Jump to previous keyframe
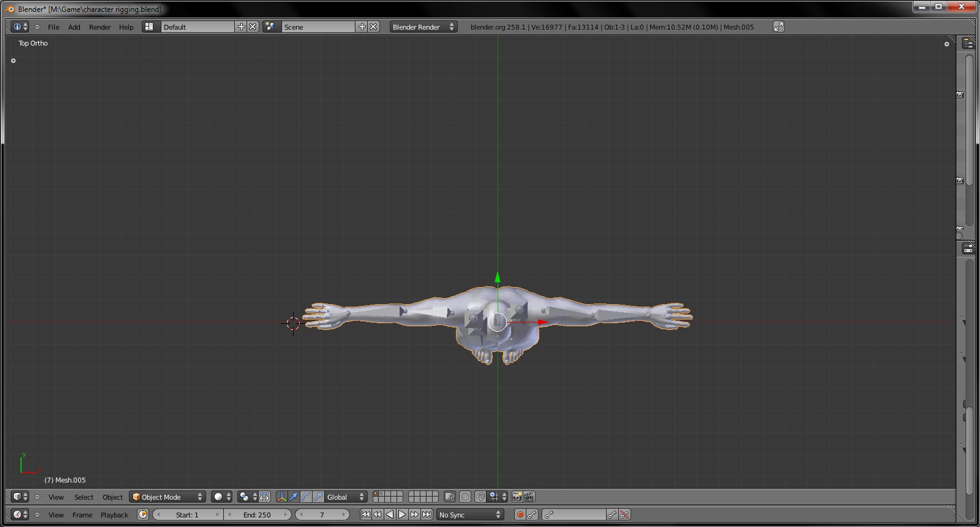This screenshot has width=980, height=527. [377, 515]
